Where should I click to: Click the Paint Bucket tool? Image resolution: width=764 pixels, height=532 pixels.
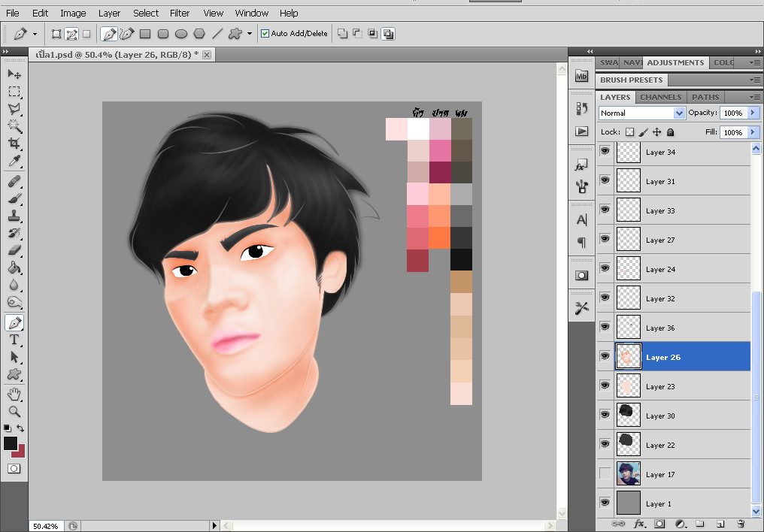14,268
